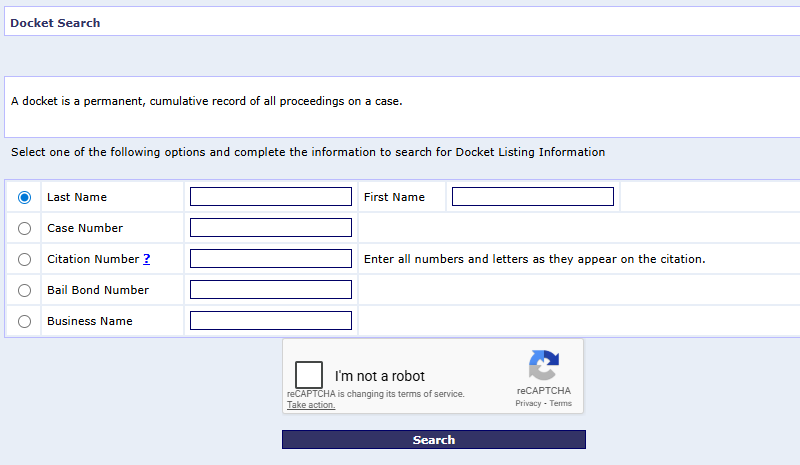Open the Citation Number question mark help

click(147, 259)
